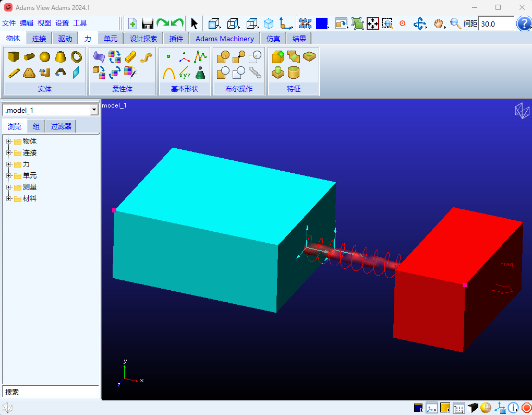Image resolution: width=532 pixels, height=415 pixels.
Task: Click the Select arrow tool
Action: click(x=194, y=23)
